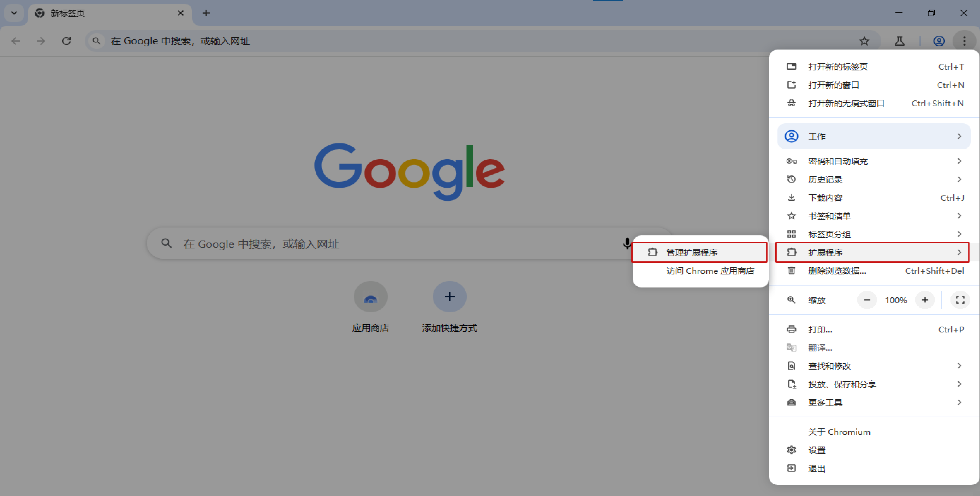Click the 翻译... menu entry
The height and width of the screenshot is (496, 980).
[x=874, y=348]
